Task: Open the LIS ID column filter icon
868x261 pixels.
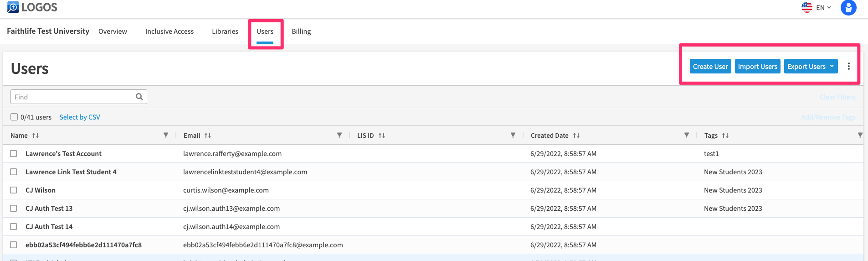Action: [x=513, y=135]
